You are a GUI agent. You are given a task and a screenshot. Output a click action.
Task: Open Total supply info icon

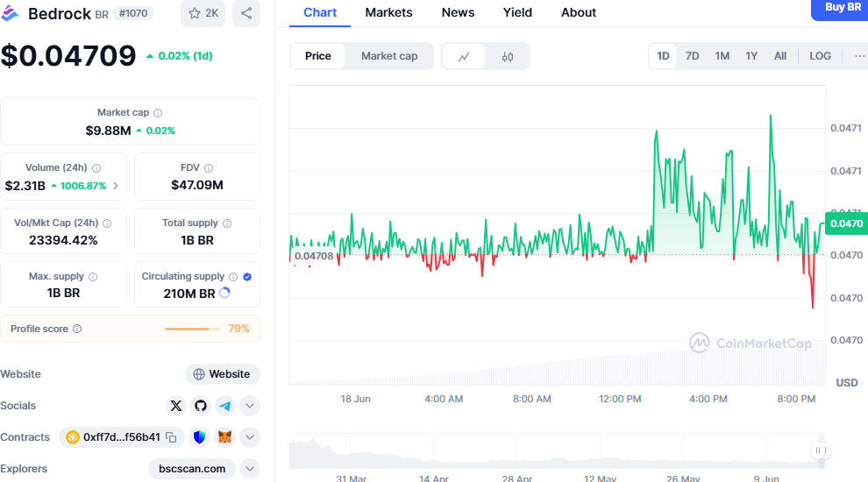coord(227,223)
